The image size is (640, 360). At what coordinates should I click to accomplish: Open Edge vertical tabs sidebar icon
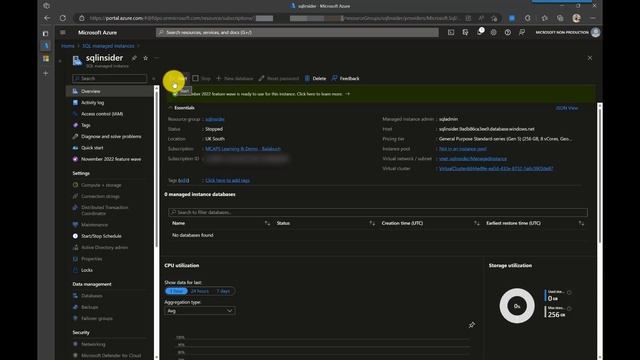click(x=45, y=33)
